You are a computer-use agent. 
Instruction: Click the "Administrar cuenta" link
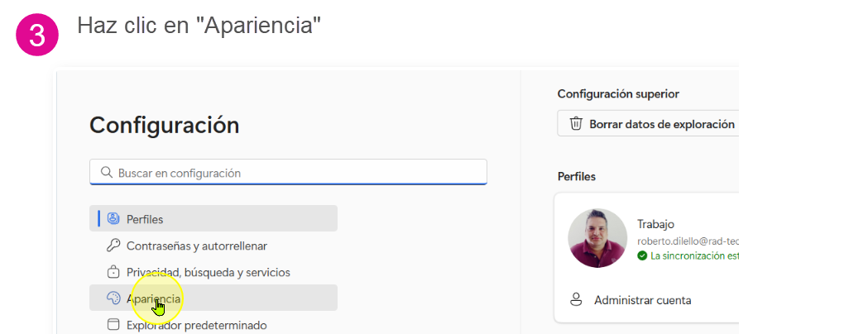pos(643,300)
